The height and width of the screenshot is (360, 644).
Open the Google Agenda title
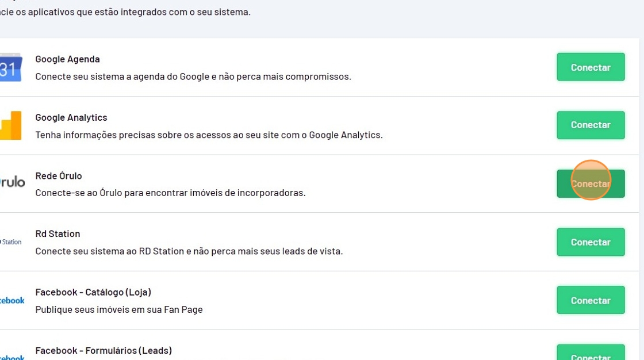click(x=67, y=59)
